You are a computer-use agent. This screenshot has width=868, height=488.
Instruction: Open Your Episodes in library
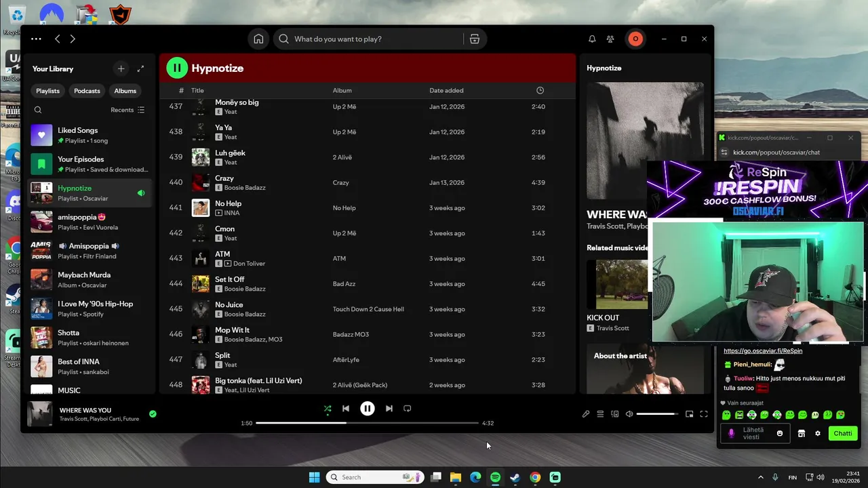click(90, 164)
